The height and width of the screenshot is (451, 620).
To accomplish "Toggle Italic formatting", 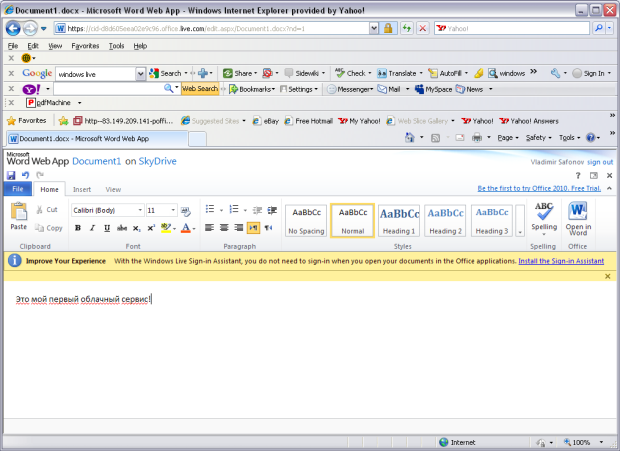I will click(93, 228).
